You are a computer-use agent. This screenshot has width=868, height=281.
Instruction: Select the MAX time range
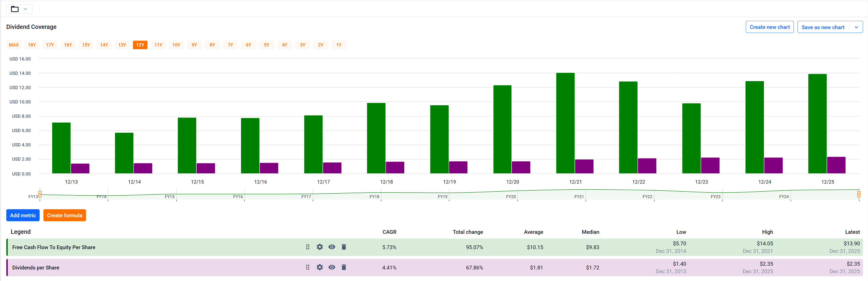(14, 45)
